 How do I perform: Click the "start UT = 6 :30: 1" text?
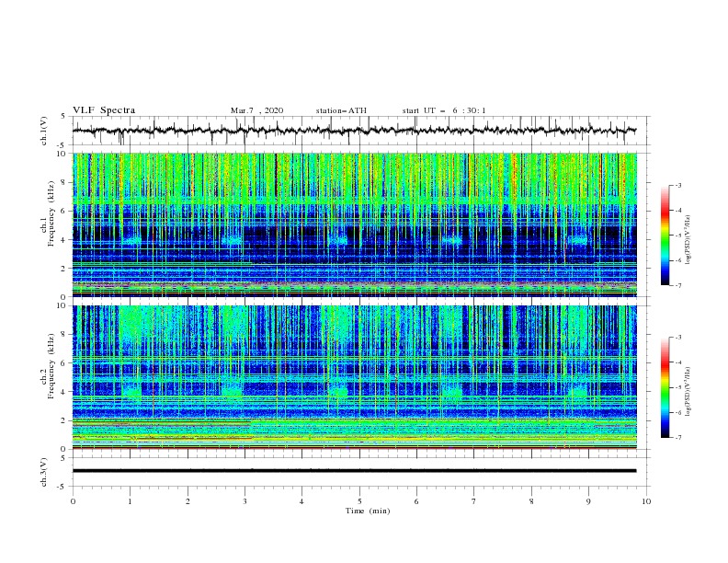coord(444,110)
